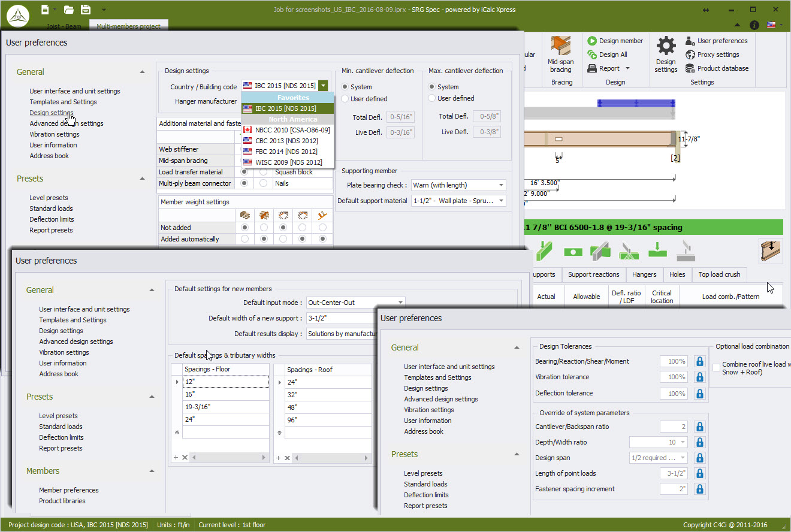Collapse Presets section in bottom-right preferences panel

(517, 454)
